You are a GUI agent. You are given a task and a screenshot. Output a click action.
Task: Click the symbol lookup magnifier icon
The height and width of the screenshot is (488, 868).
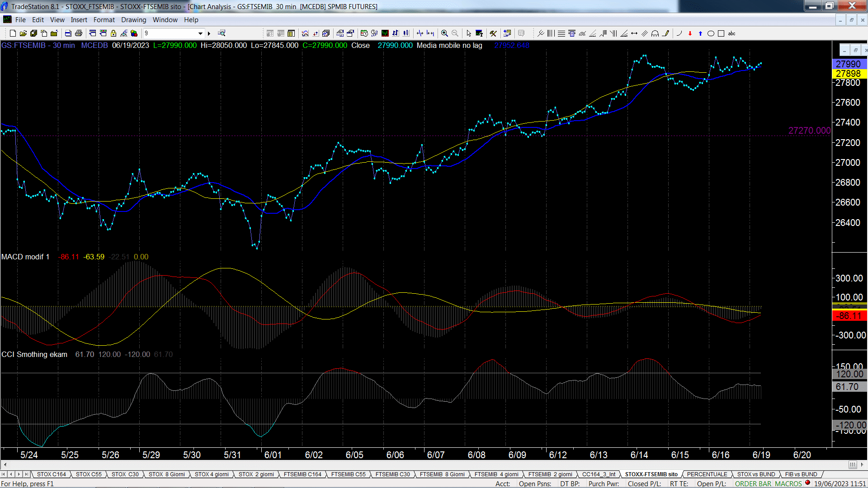click(222, 33)
